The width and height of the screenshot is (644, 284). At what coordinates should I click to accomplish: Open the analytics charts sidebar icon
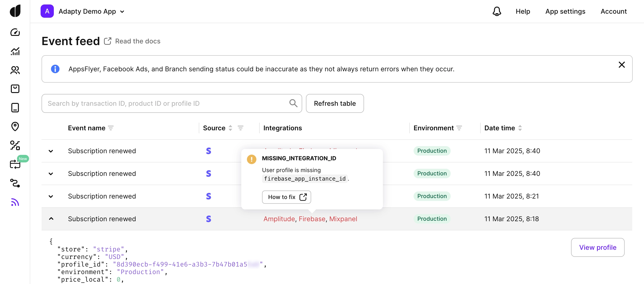click(15, 51)
